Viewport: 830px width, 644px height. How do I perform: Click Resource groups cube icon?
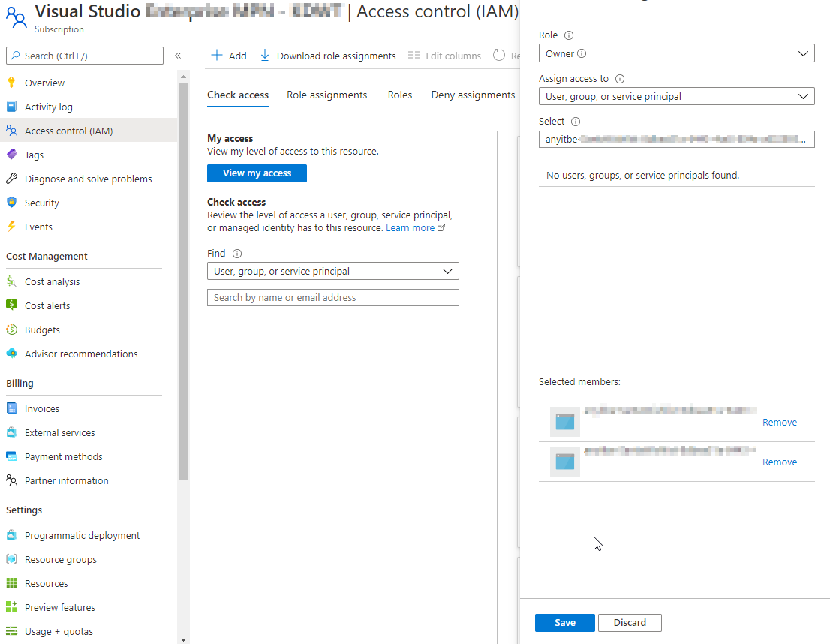click(x=12, y=558)
